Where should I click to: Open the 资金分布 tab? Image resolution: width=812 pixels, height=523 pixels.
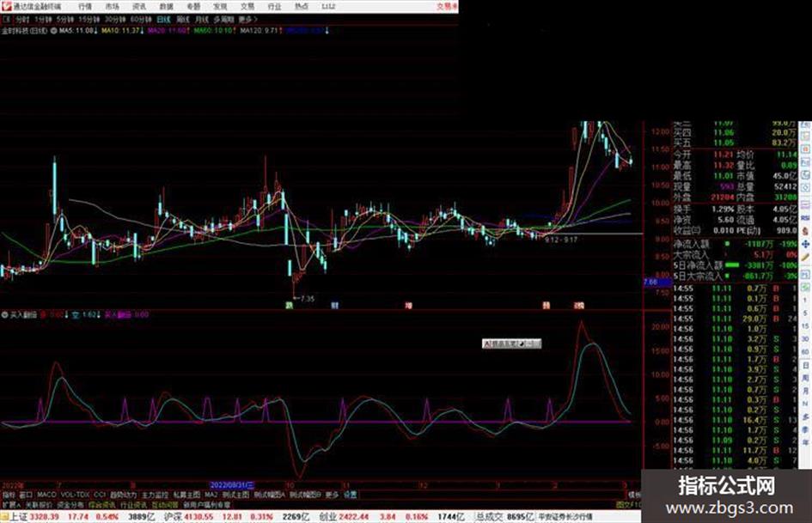70,504
